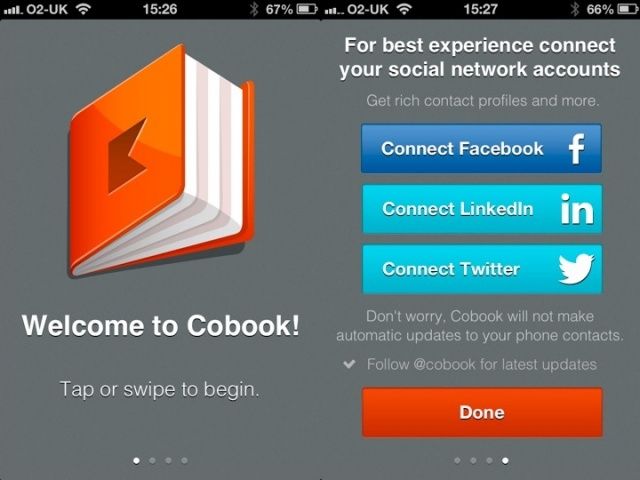Viewport: 640px width, 480px height.
Task: Tap the 15:26 clock in status bar
Action: click(x=160, y=9)
